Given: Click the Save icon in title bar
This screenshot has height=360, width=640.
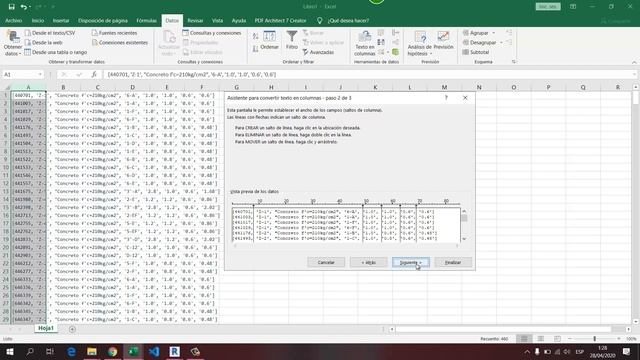Looking at the screenshot, I should pos(11,7).
